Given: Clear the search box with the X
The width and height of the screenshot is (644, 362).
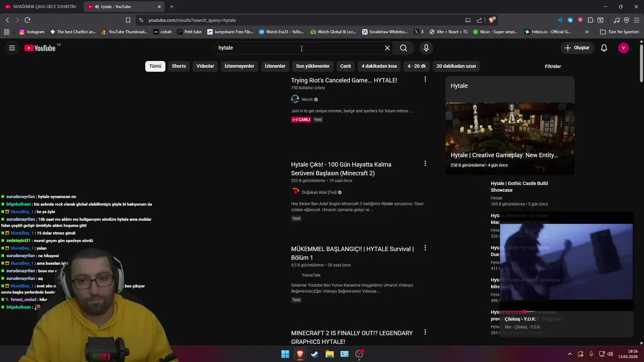Looking at the screenshot, I should [x=387, y=48].
